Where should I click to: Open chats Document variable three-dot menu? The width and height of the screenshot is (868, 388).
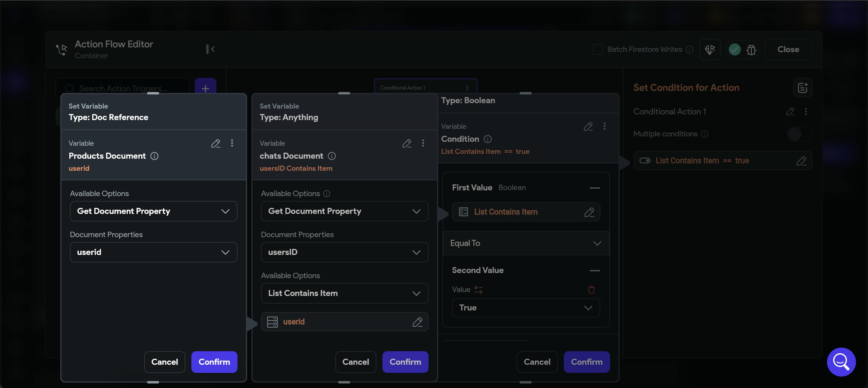423,143
